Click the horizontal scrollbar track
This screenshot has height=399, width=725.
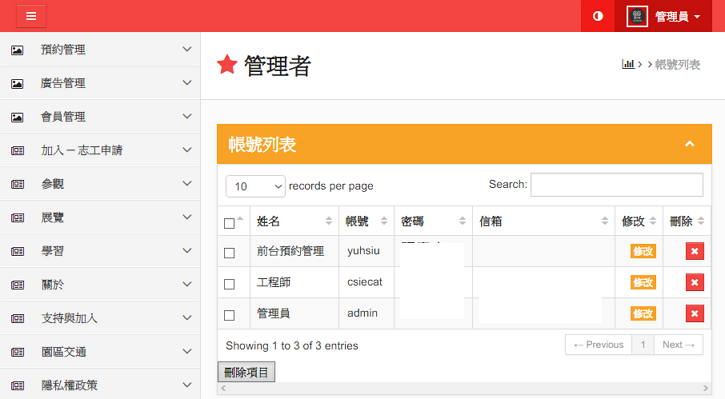(x=464, y=388)
